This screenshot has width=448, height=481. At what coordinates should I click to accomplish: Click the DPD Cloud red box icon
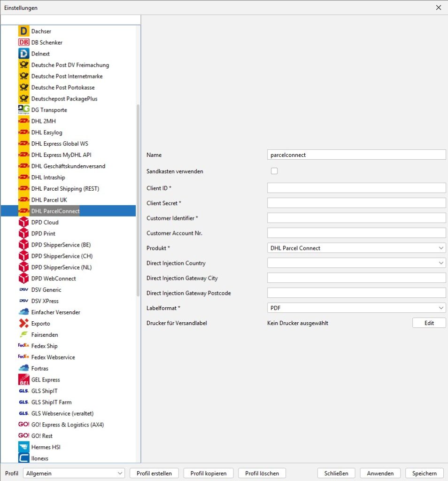[23, 223]
